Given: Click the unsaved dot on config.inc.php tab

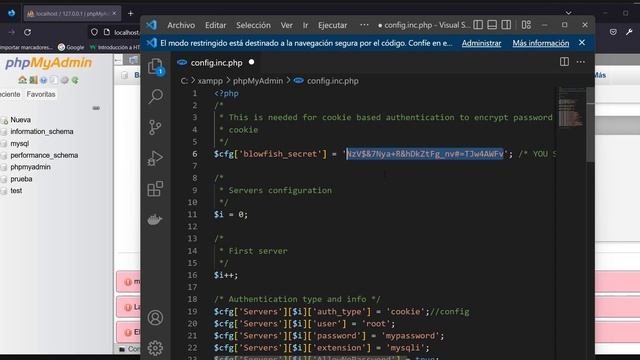Looking at the screenshot, I should click(251, 62).
